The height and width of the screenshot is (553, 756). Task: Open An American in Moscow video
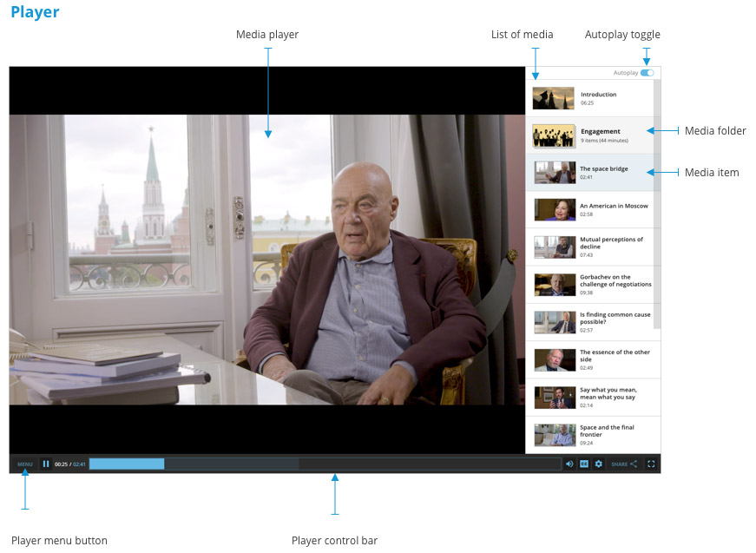(x=590, y=209)
